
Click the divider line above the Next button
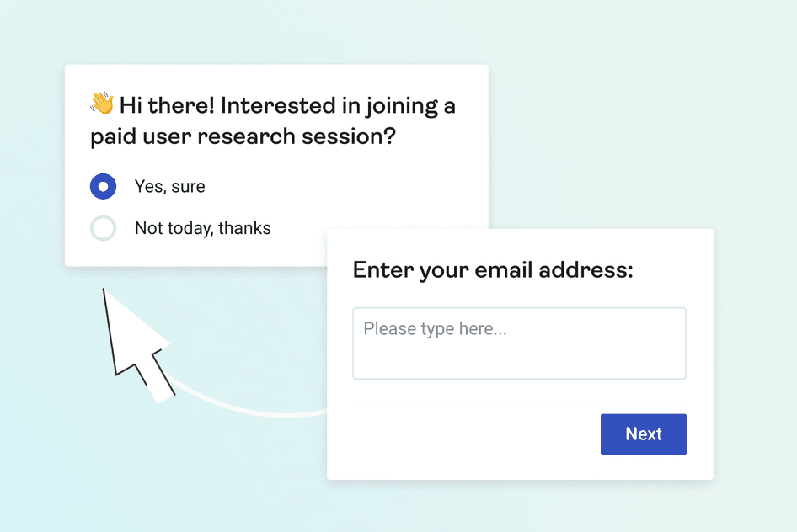[x=518, y=402]
